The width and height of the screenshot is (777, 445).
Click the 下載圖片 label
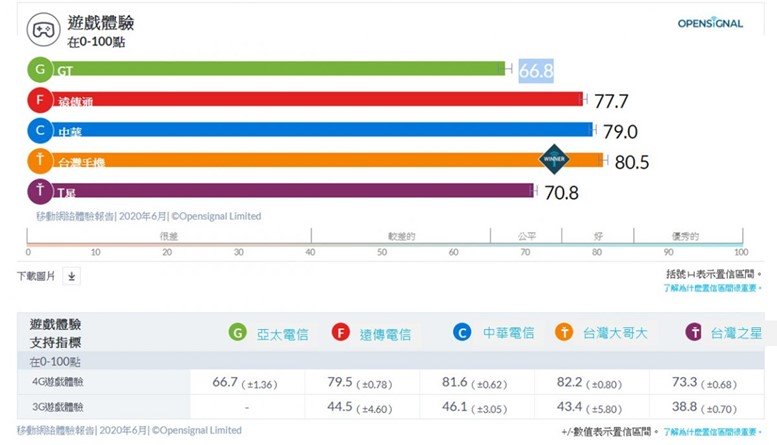pos(36,276)
